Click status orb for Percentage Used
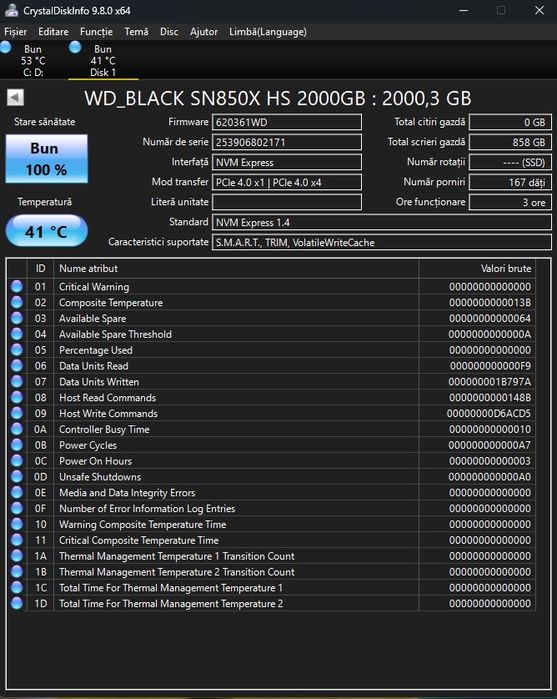 pos(17,350)
